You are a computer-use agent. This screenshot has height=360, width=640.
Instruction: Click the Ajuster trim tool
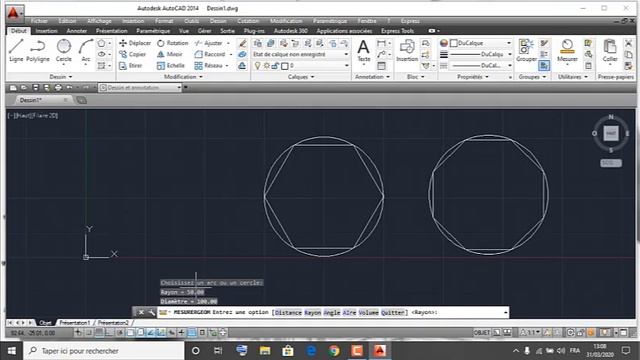(x=208, y=43)
